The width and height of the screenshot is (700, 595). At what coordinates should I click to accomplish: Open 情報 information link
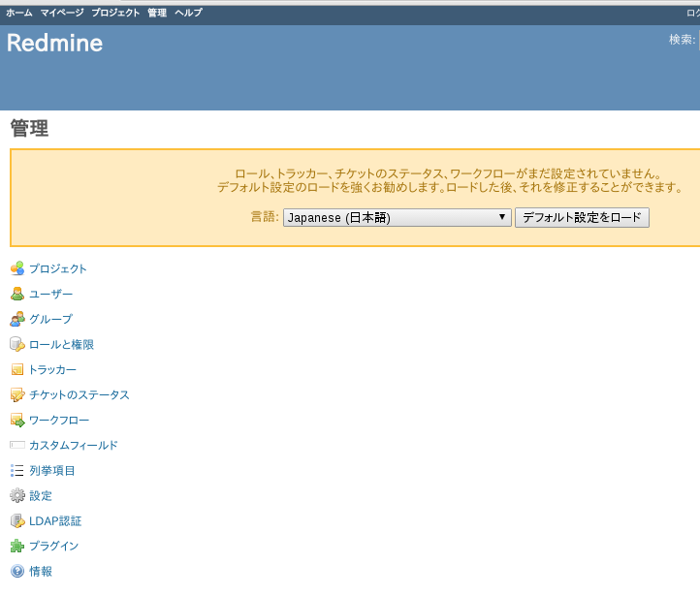pos(41,572)
